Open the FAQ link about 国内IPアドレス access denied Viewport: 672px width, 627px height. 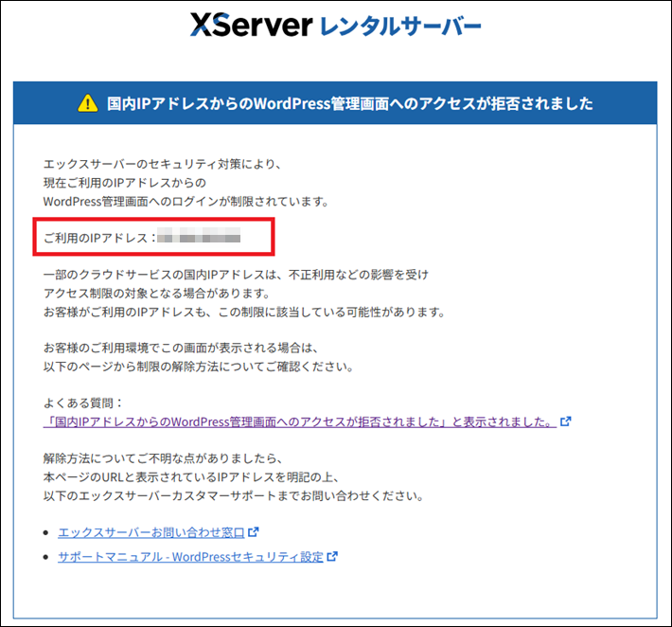[300, 422]
